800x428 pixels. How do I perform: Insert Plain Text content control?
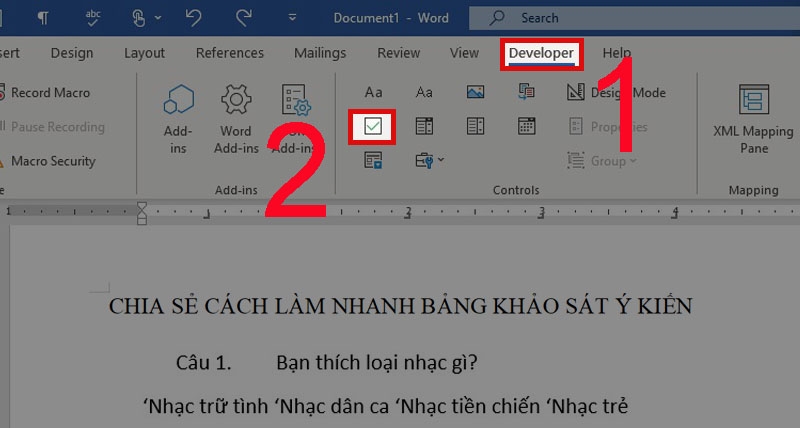click(x=424, y=92)
